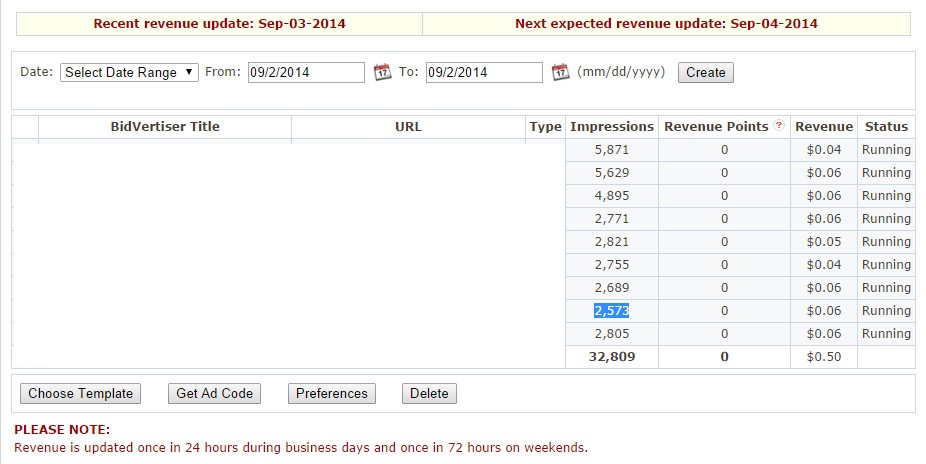The height and width of the screenshot is (464, 926).
Task: Select the 5,871 impressions cell
Action: pyautogui.click(x=612, y=150)
